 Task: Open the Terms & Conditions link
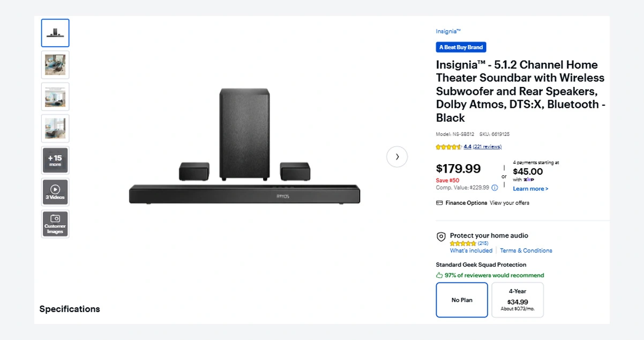(526, 250)
